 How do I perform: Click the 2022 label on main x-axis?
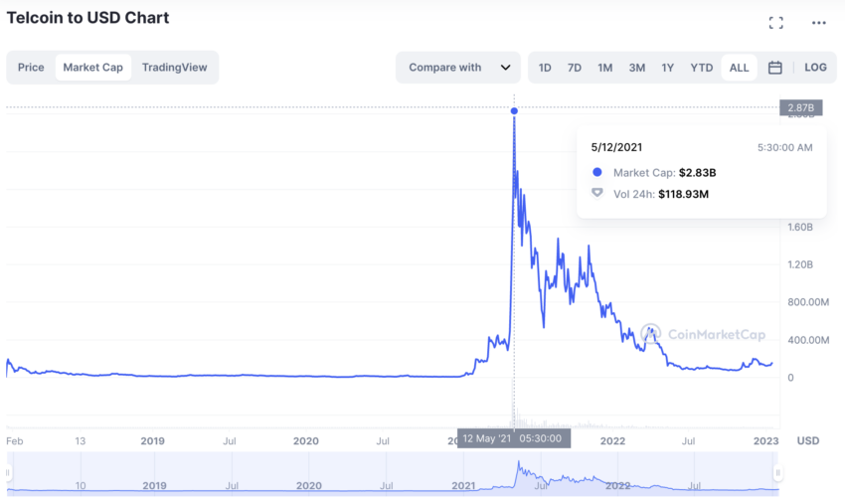(x=612, y=441)
